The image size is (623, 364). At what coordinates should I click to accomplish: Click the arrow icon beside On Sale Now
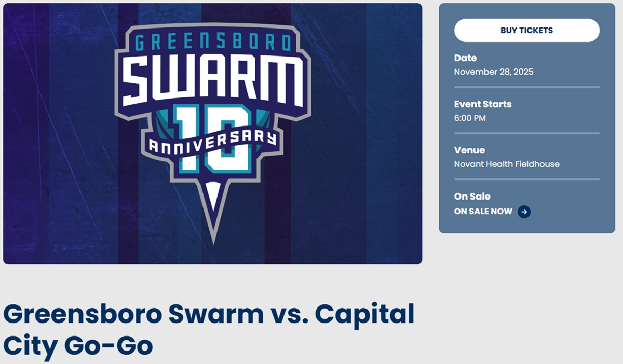[x=524, y=212]
